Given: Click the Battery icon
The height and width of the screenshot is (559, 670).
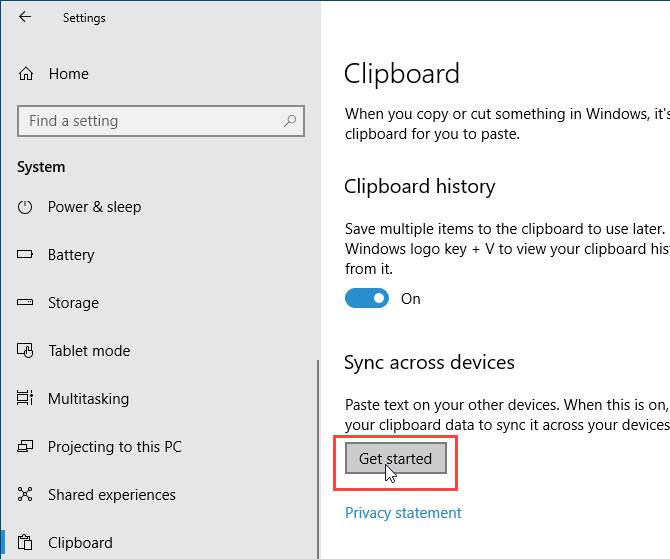Looking at the screenshot, I should [26, 255].
